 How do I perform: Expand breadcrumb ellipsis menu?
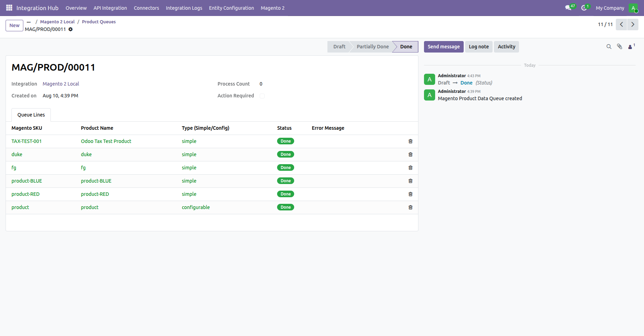click(x=29, y=22)
